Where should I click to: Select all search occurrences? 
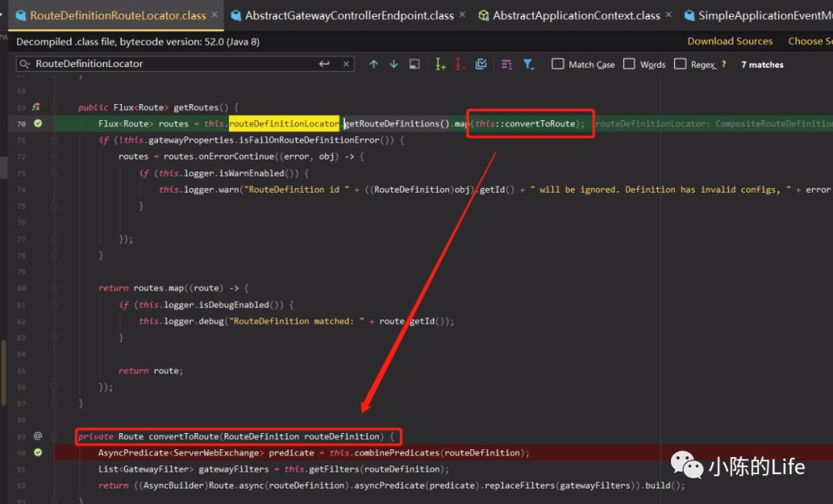coord(481,64)
